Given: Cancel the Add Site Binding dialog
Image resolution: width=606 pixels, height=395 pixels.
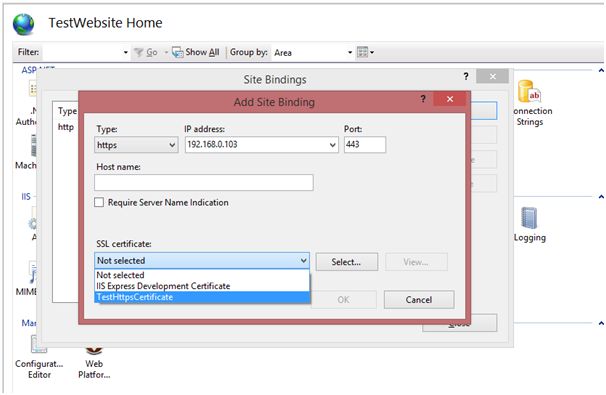Looking at the screenshot, I should pyautogui.click(x=419, y=300).
